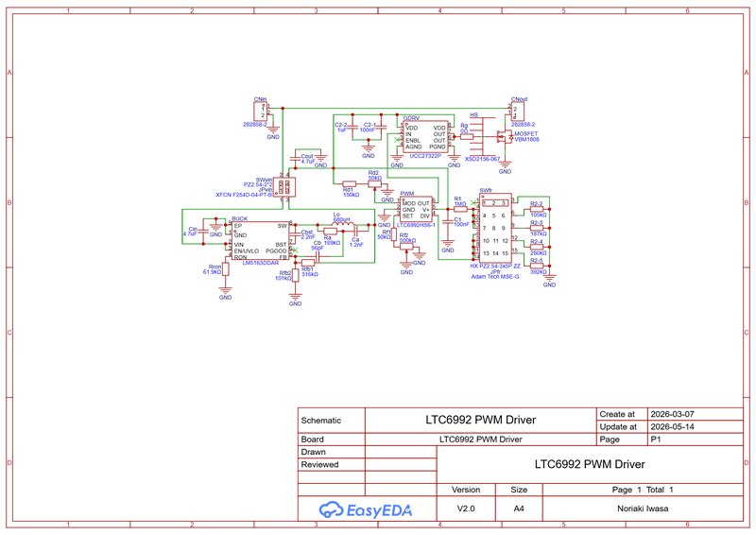The width and height of the screenshot is (756, 535).
Task: Select the LTC6992HS6-1 PWM chip body
Action: click(416, 210)
